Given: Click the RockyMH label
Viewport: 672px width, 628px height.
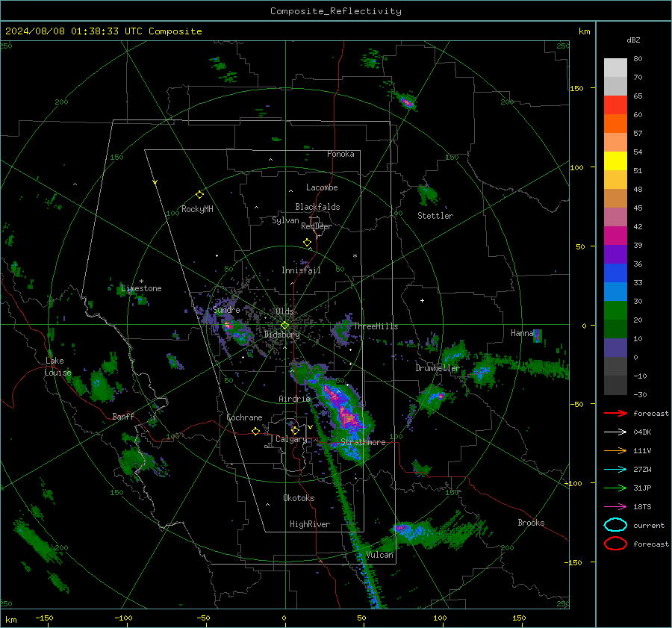Looking at the screenshot, I should pyautogui.click(x=197, y=209).
